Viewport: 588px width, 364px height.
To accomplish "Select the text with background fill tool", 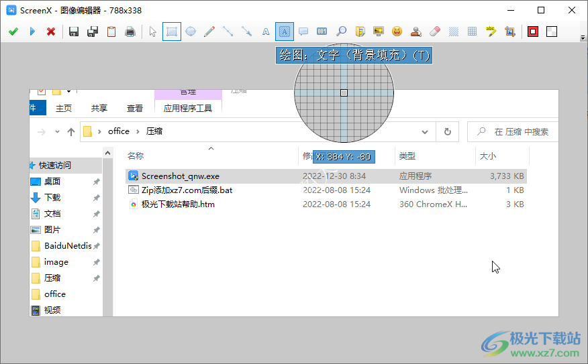I will click(x=284, y=32).
